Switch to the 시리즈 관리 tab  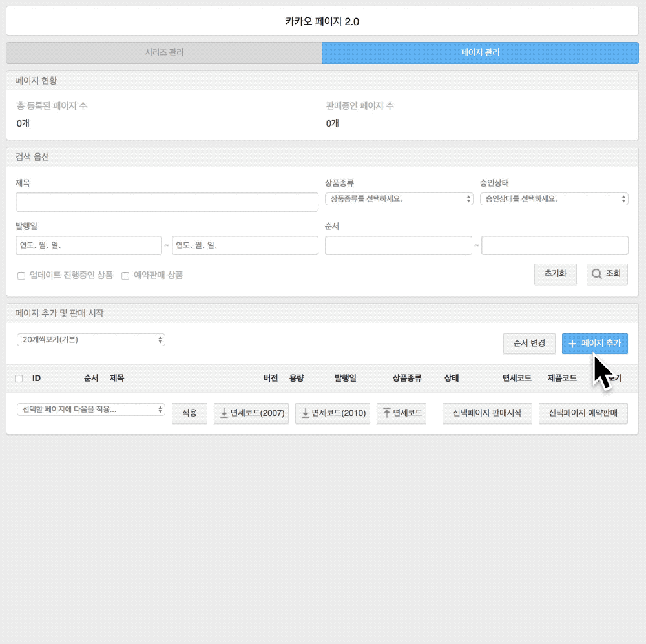click(x=164, y=52)
